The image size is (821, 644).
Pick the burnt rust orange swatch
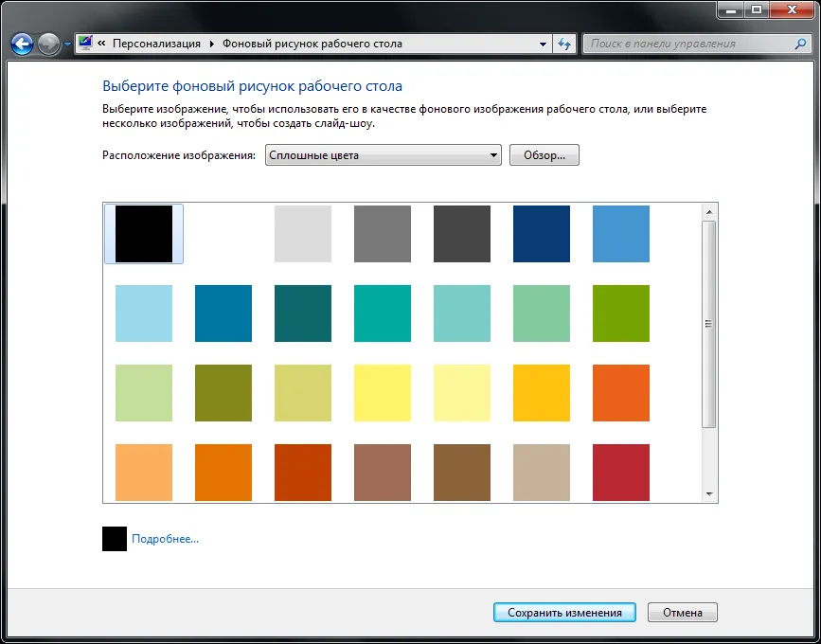coord(303,473)
